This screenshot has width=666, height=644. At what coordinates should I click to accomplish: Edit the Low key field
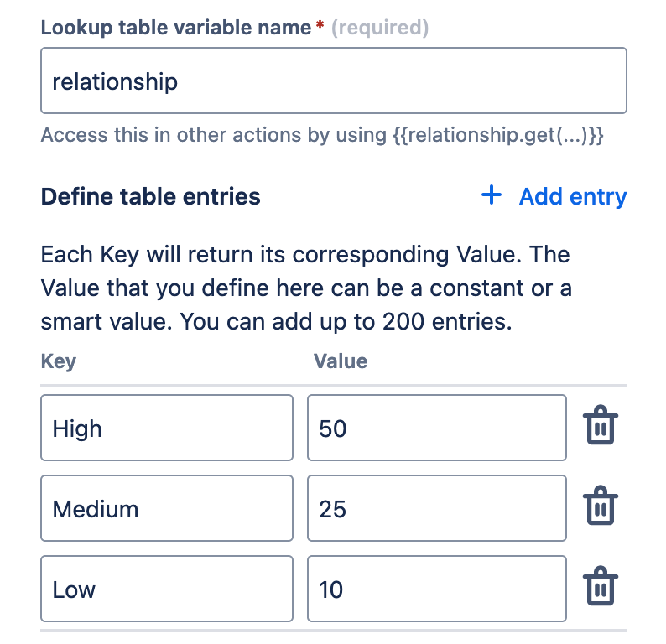point(166,589)
